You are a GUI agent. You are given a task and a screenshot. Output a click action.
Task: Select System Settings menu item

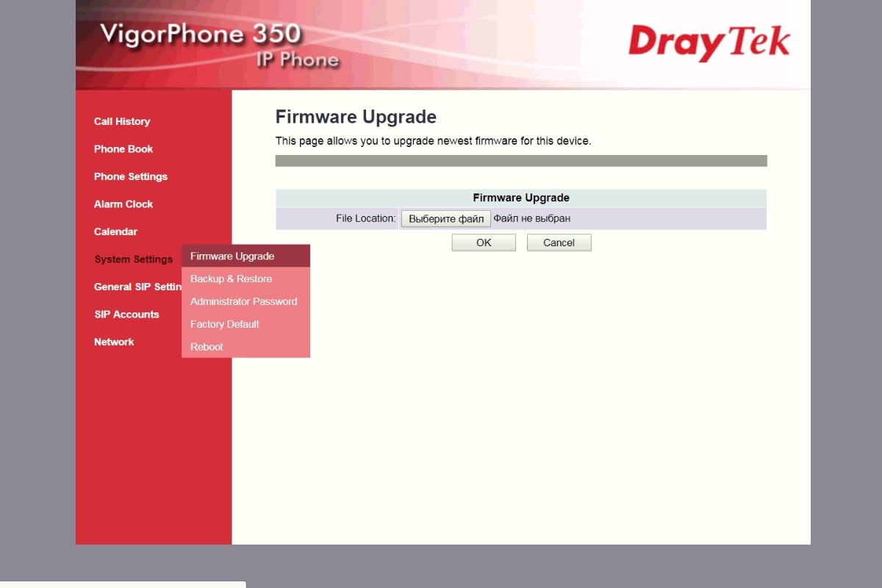134,259
